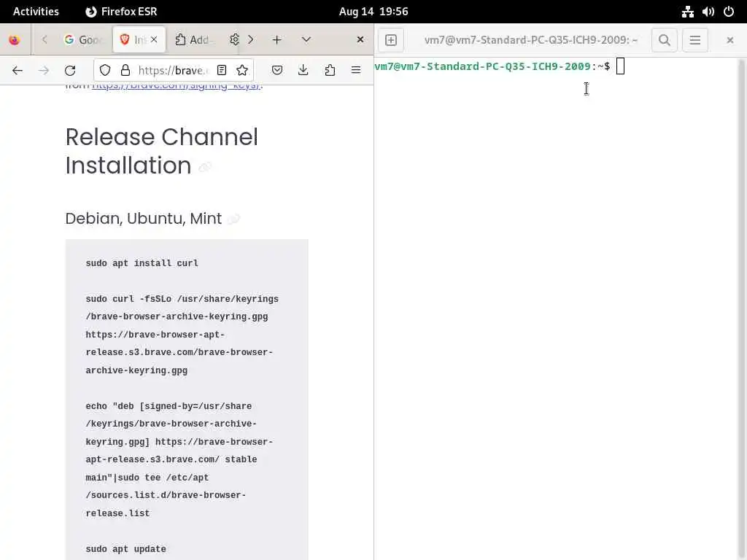
Task: Select the 'sudo apt install curl' line
Action: (142, 263)
